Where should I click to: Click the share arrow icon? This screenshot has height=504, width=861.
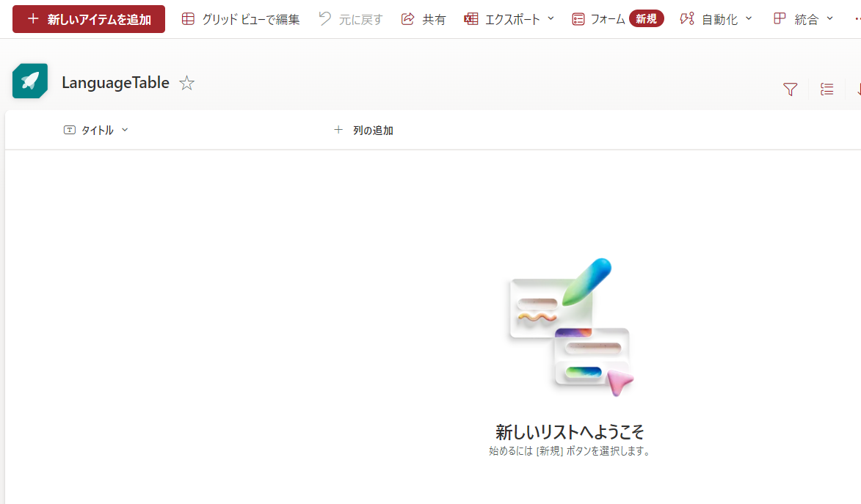point(407,18)
